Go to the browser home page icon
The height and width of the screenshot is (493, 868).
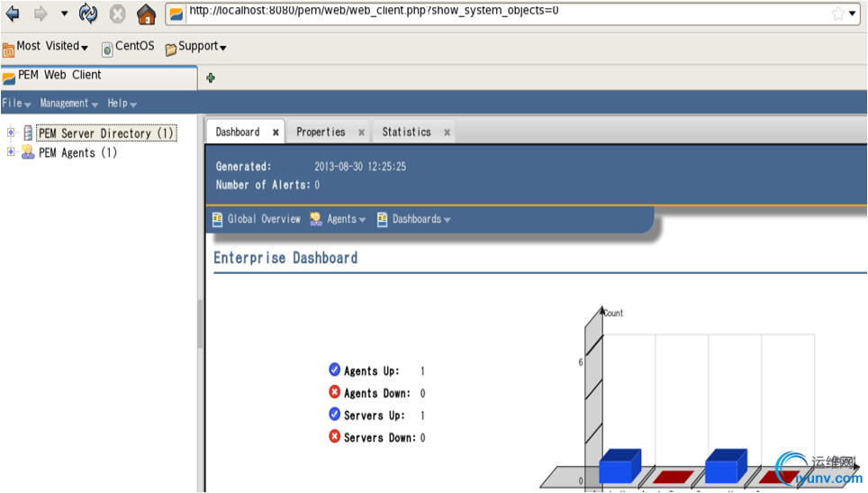coord(146,14)
